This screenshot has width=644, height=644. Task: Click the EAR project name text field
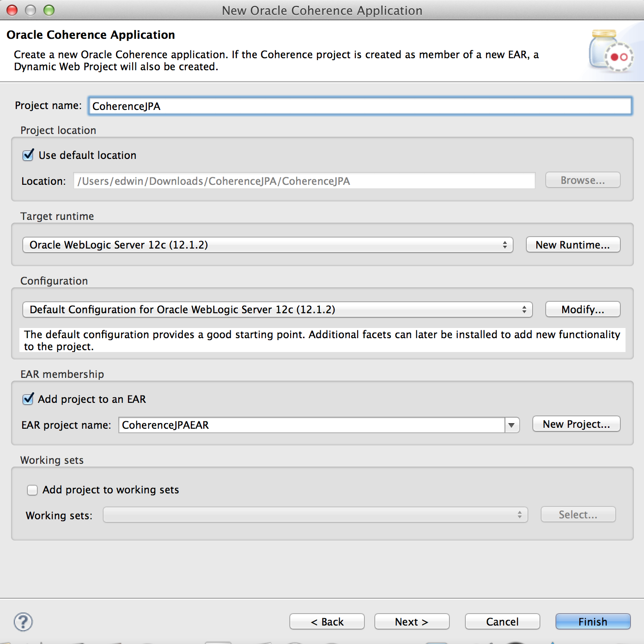[x=312, y=425]
